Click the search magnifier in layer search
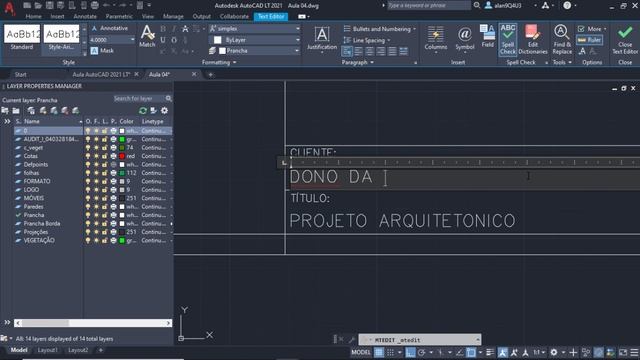Viewport: 640px width, 360px height. [x=169, y=98]
